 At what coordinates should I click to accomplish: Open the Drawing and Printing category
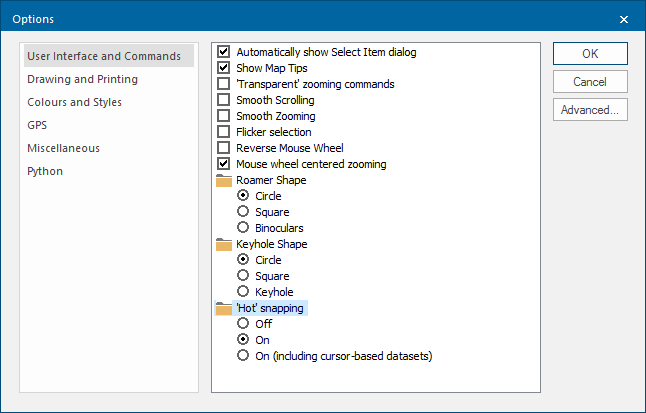tap(83, 79)
